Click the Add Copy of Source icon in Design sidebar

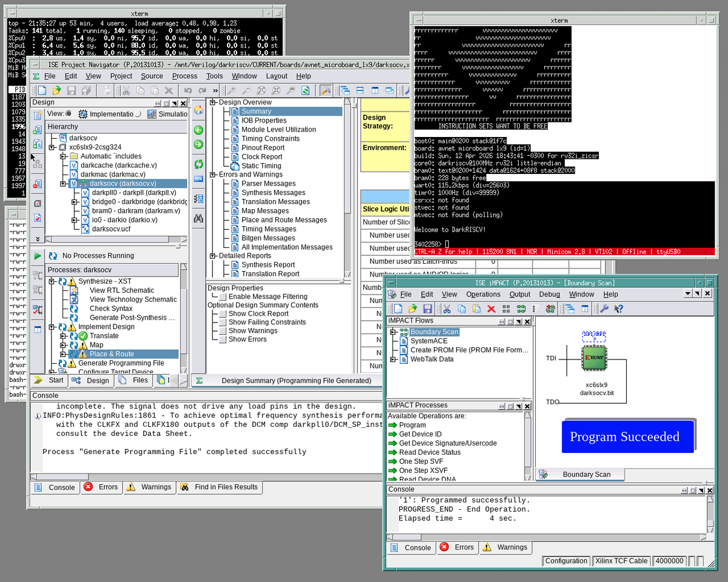coord(38,144)
